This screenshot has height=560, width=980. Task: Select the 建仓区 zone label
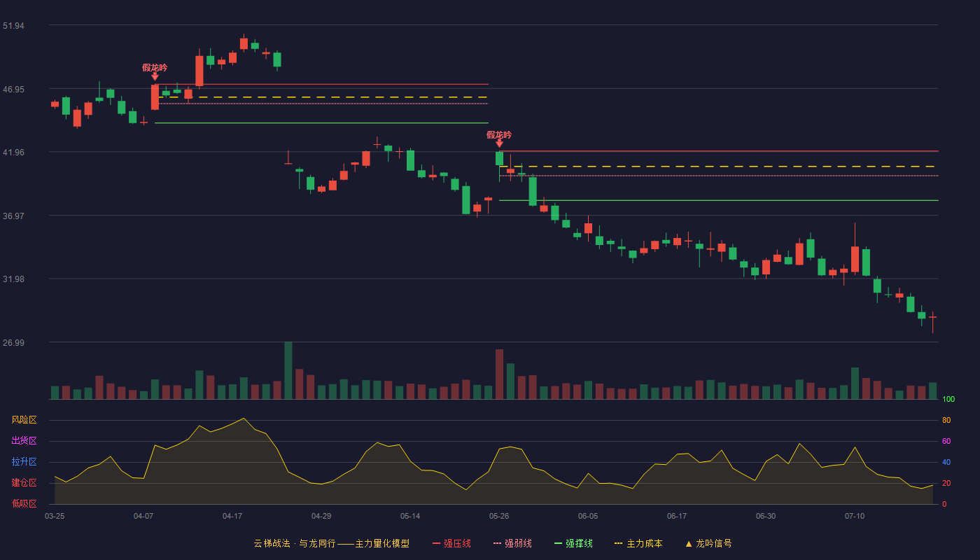click(x=24, y=483)
